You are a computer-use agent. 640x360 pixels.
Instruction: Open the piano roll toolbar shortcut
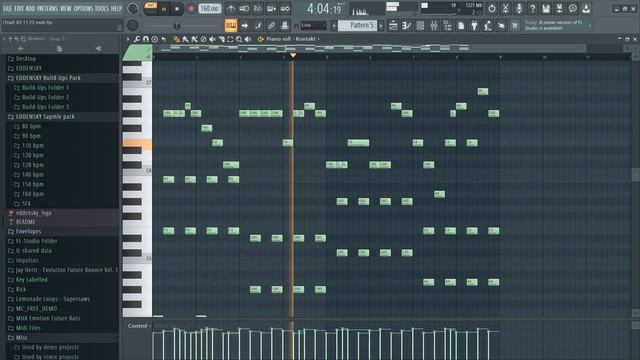407,26
